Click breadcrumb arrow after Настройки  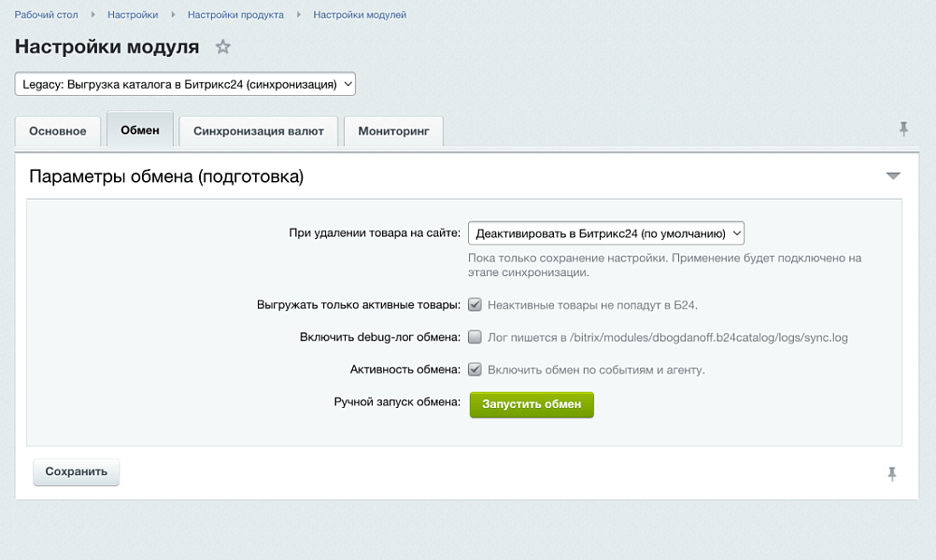[x=173, y=15]
